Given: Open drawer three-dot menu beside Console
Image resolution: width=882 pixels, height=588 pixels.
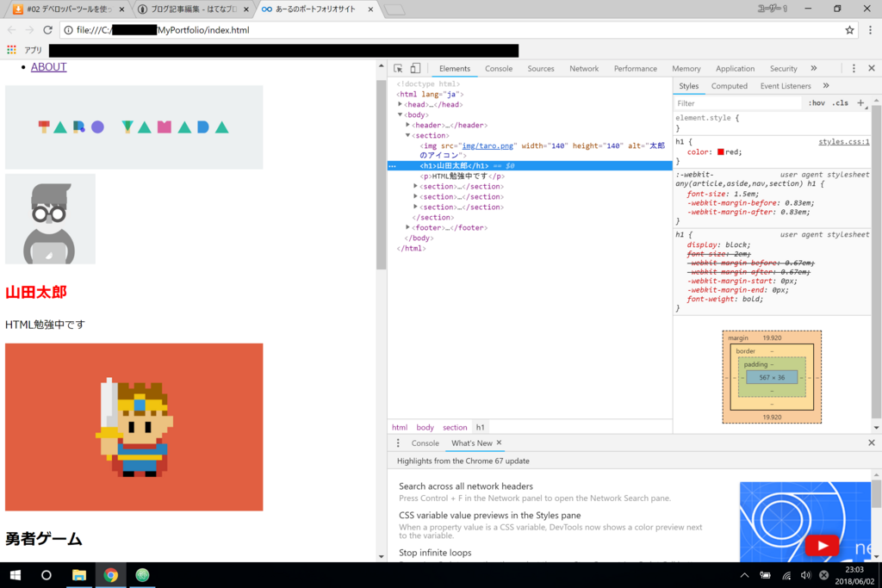Looking at the screenshot, I should (398, 443).
